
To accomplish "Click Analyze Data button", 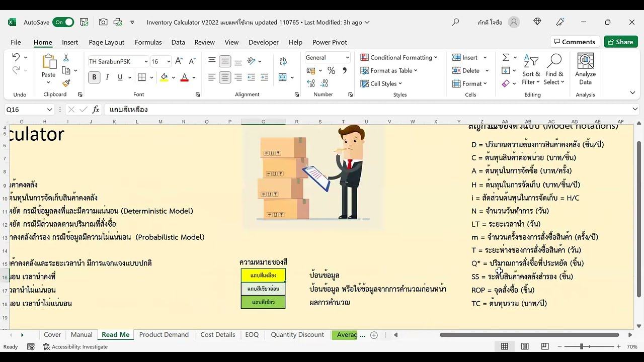I will (x=585, y=70).
